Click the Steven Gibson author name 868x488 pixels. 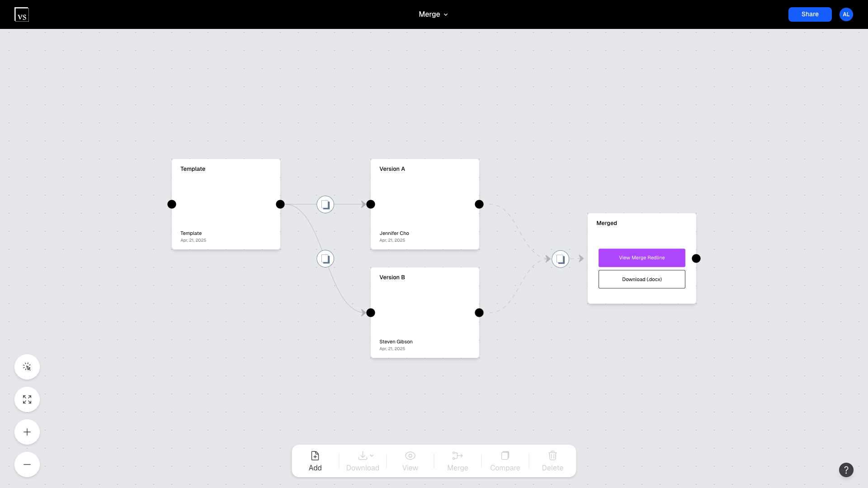tap(396, 342)
